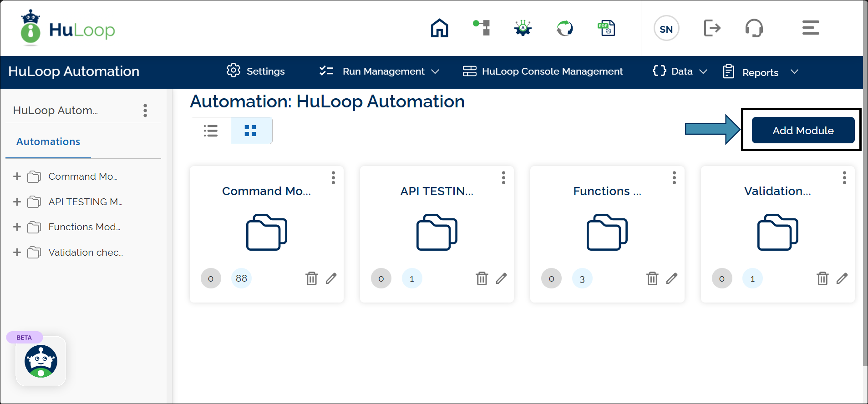Go to the Home icon in header
Screen dimensions: 868x404
(x=439, y=28)
